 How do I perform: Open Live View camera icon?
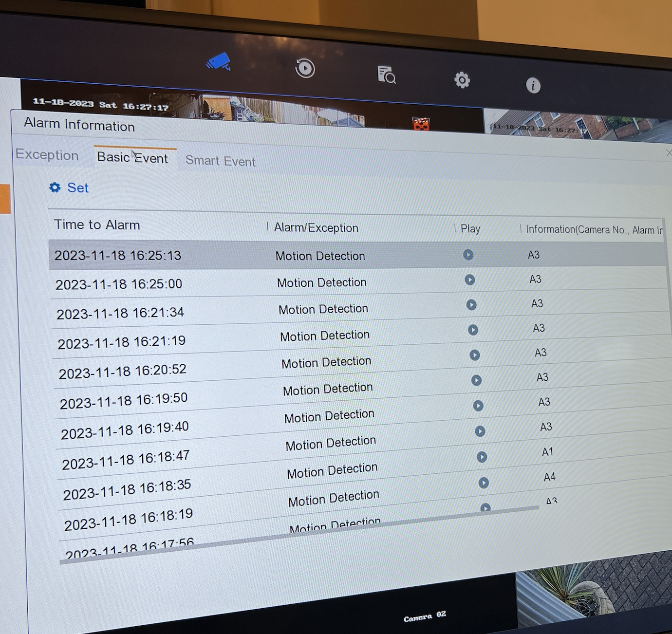[219, 62]
